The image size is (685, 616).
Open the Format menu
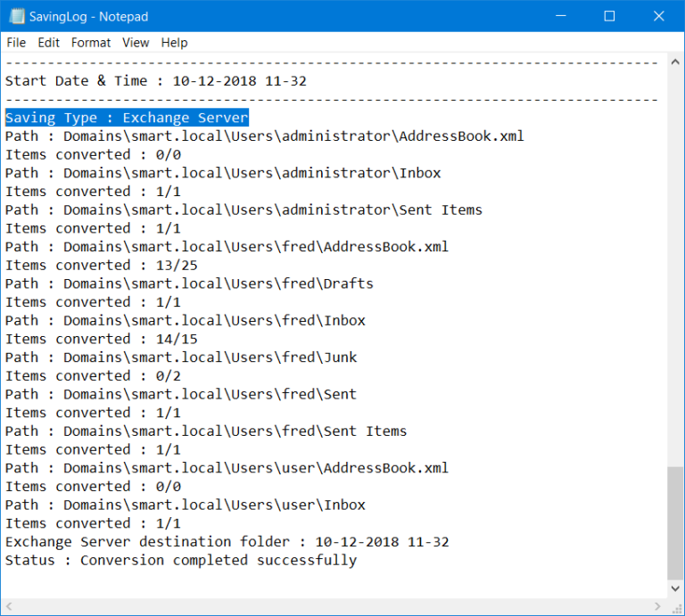click(x=91, y=43)
